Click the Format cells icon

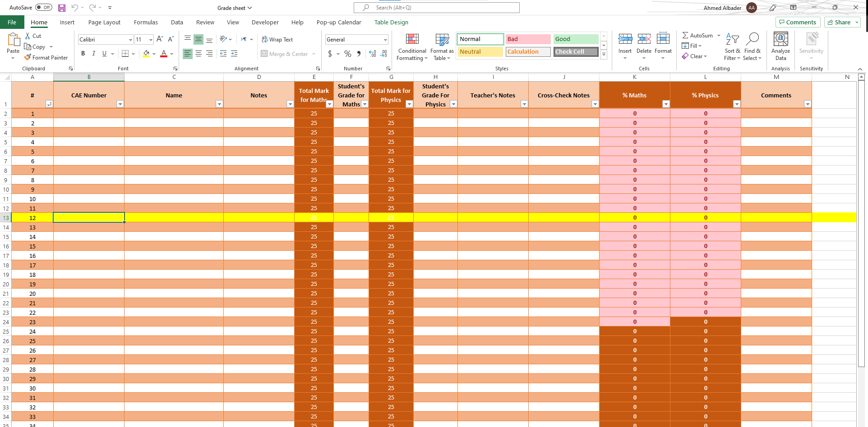point(663,39)
